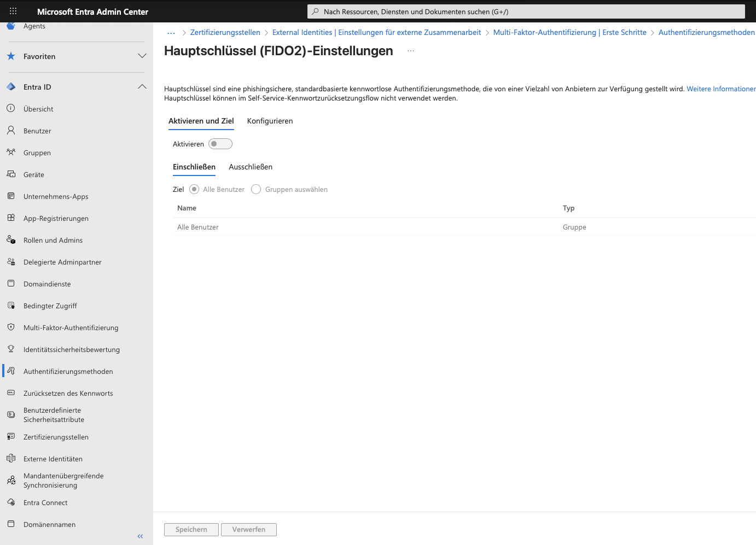This screenshot has width=756, height=545.
Task: Select the Alle Benutzer radio button
Action: coord(194,189)
